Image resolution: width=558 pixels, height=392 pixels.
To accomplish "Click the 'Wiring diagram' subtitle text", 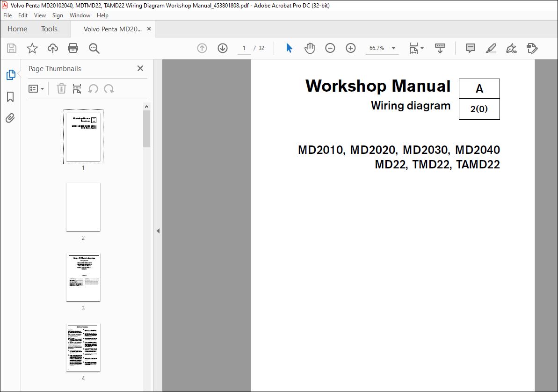I will pos(411,106).
